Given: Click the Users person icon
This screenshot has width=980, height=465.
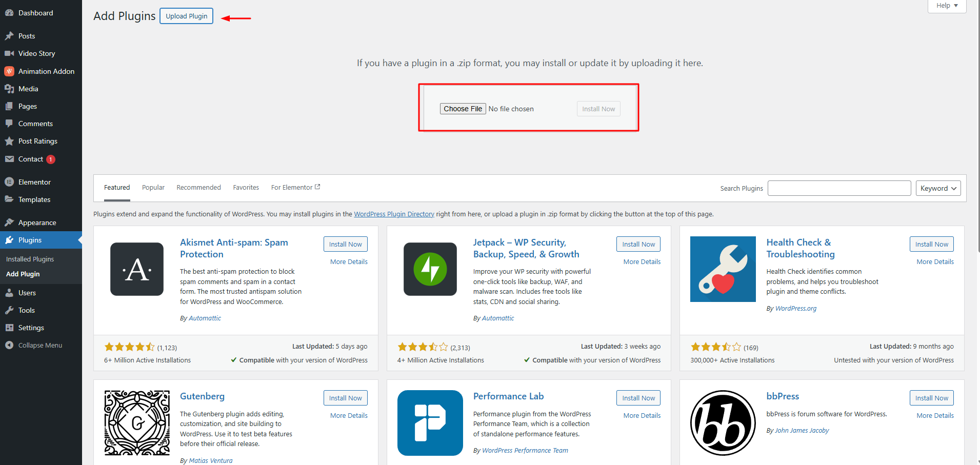Looking at the screenshot, I should point(9,293).
